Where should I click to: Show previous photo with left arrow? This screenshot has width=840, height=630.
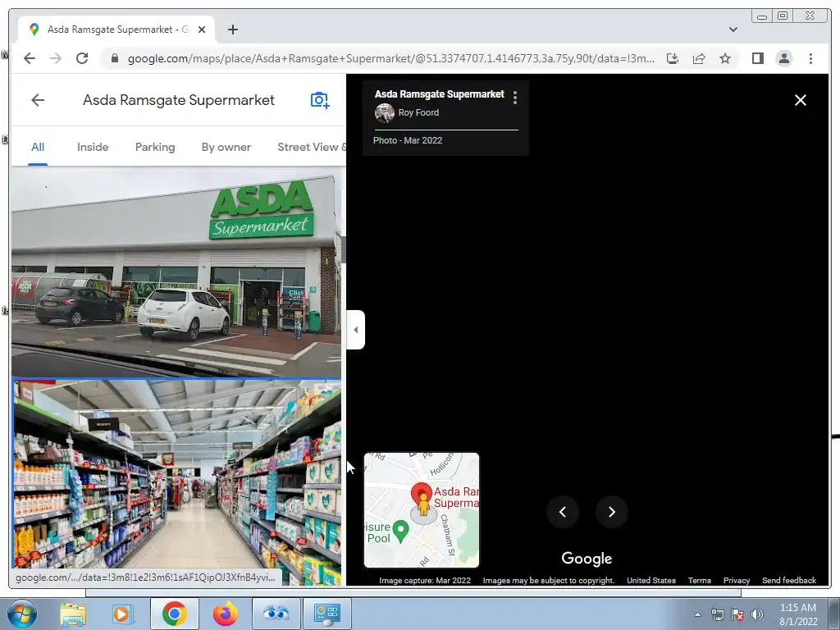click(x=563, y=512)
